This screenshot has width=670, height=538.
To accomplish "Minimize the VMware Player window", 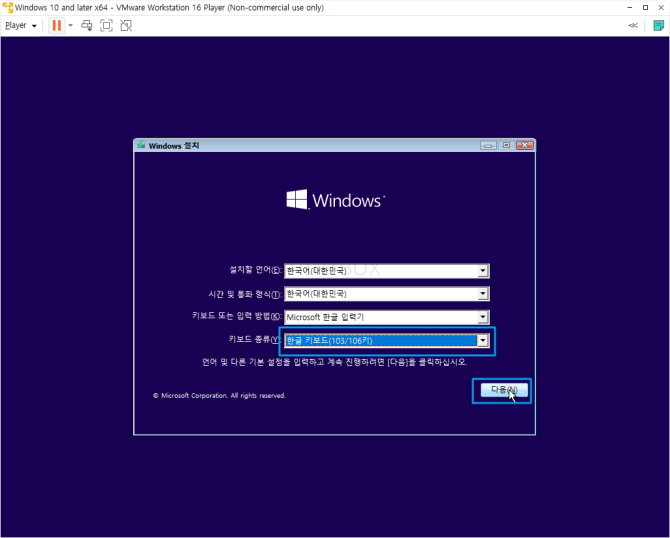I will click(630, 8).
